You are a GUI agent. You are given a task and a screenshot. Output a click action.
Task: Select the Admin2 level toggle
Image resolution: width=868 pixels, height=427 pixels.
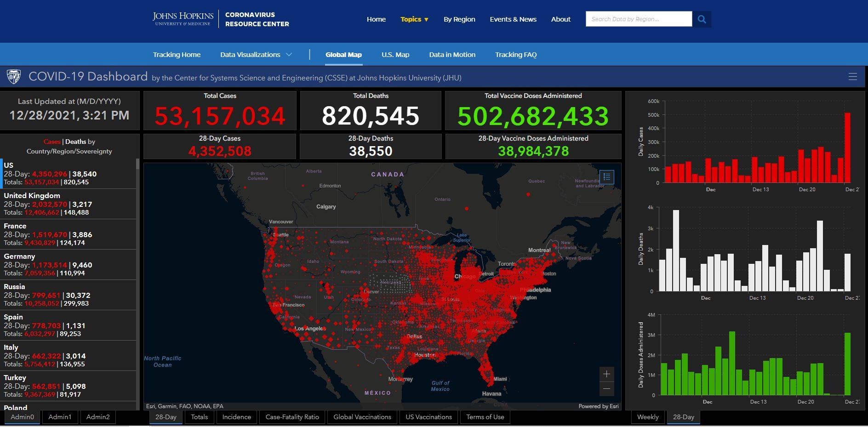98,417
